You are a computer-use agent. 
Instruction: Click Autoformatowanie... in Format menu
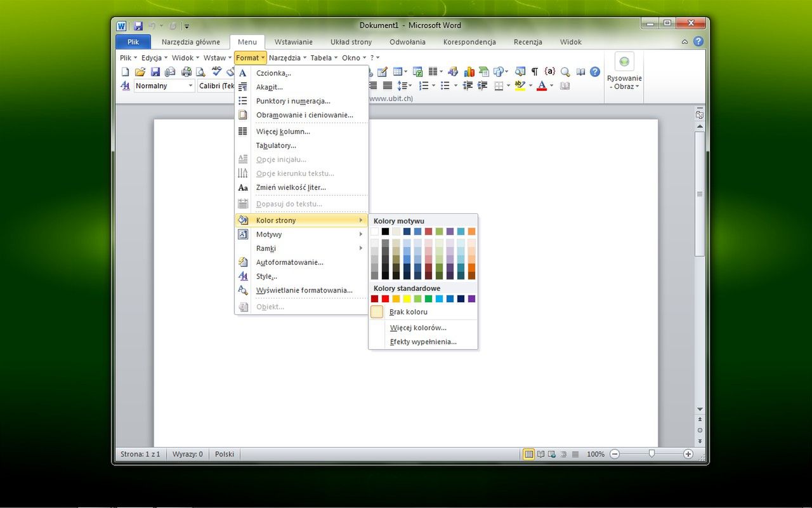click(x=301, y=262)
